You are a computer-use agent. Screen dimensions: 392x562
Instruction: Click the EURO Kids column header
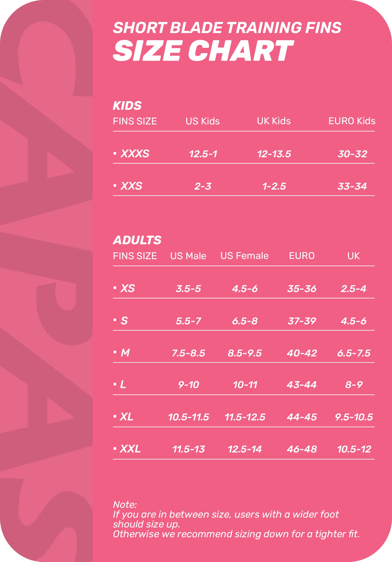tap(352, 121)
